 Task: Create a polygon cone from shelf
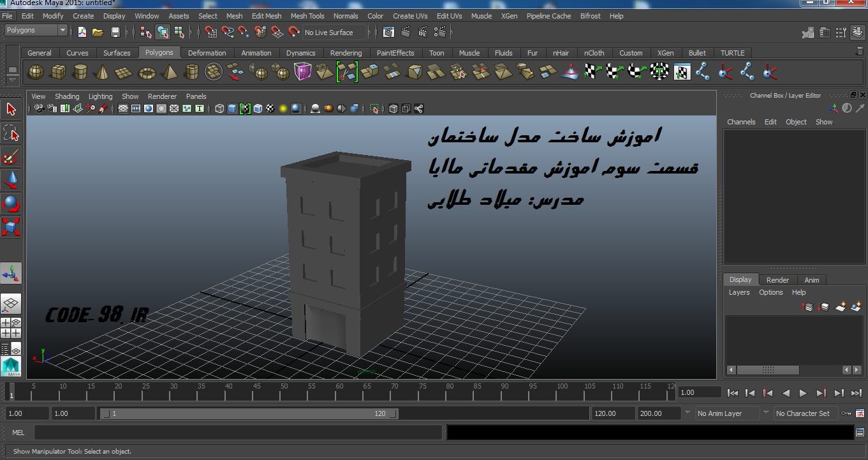pyautogui.click(x=101, y=72)
